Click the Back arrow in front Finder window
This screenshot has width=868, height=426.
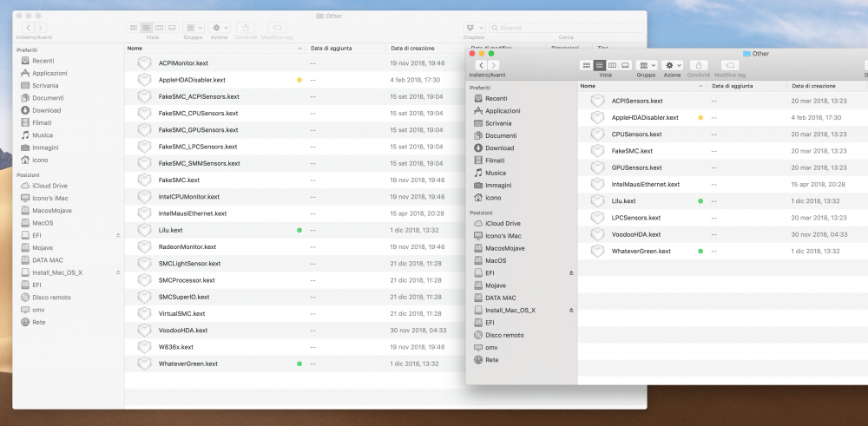coord(481,65)
